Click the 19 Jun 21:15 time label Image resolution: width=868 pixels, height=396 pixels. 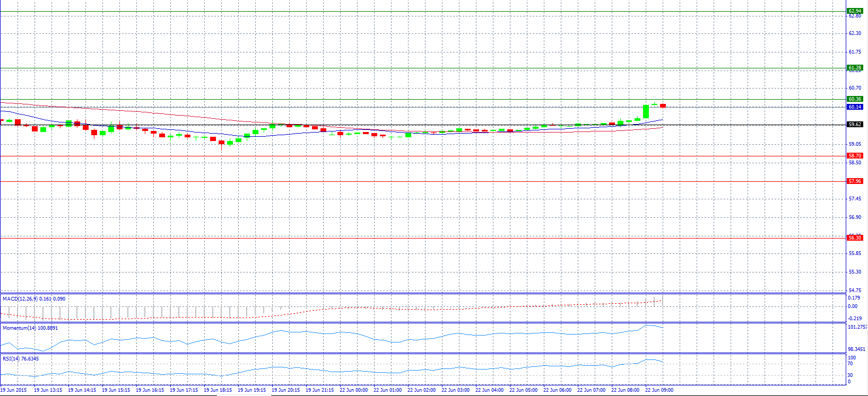(x=319, y=390)
